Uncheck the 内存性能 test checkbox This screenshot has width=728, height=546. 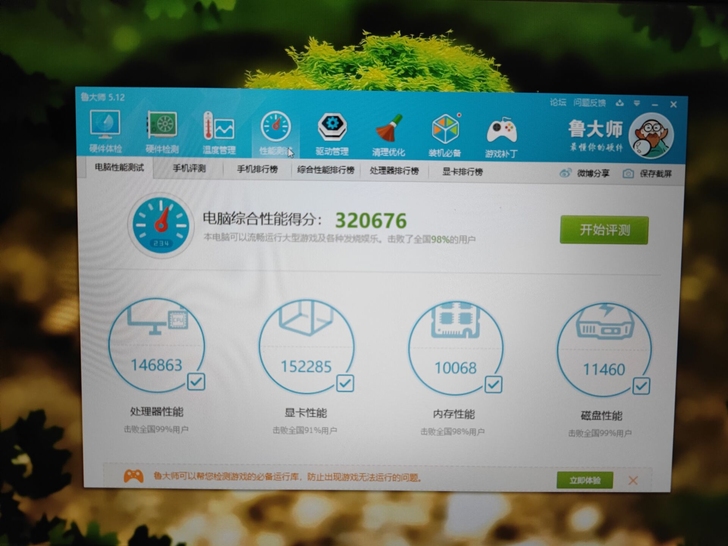(493, 384)
